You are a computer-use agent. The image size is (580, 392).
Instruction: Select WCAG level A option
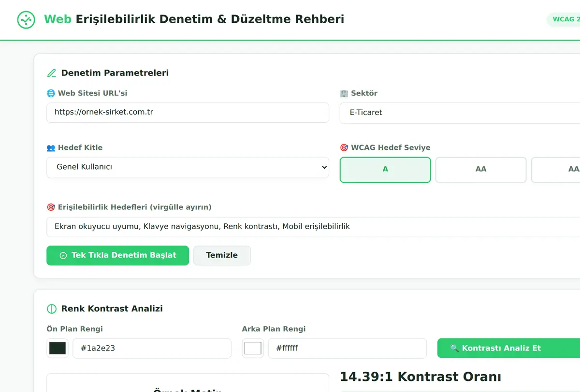pos(385,170)
